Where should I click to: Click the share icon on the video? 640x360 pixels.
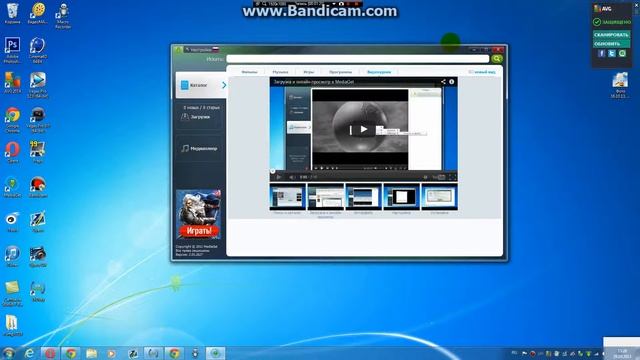pos(443,82)
